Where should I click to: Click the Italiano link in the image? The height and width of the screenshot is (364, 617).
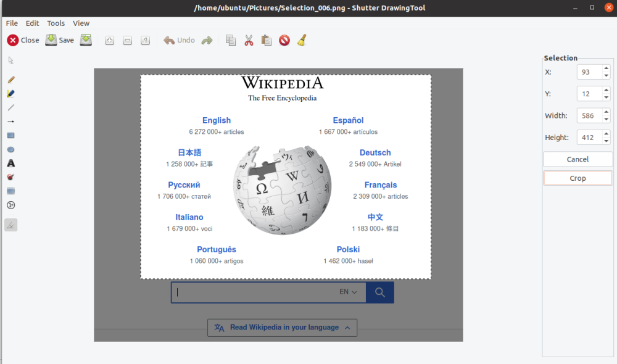pos(189,217)
